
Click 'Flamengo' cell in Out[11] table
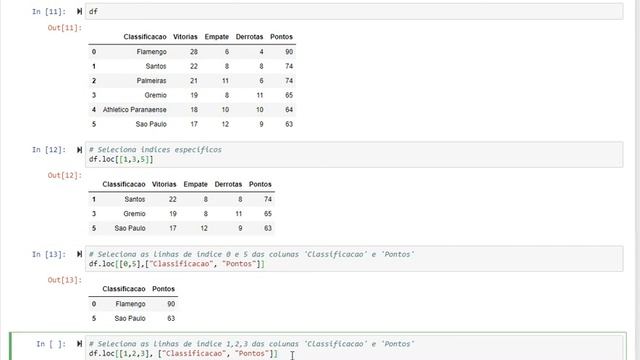[151, 52]
